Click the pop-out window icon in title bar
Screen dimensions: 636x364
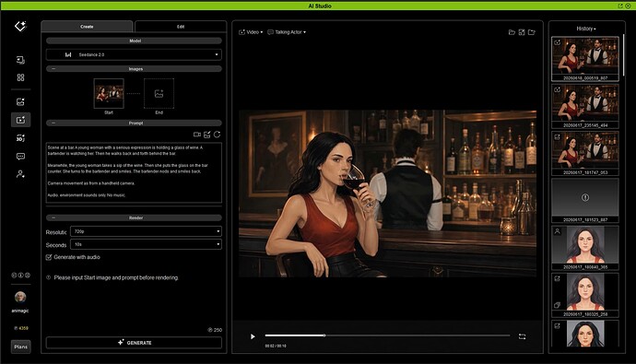620,6
